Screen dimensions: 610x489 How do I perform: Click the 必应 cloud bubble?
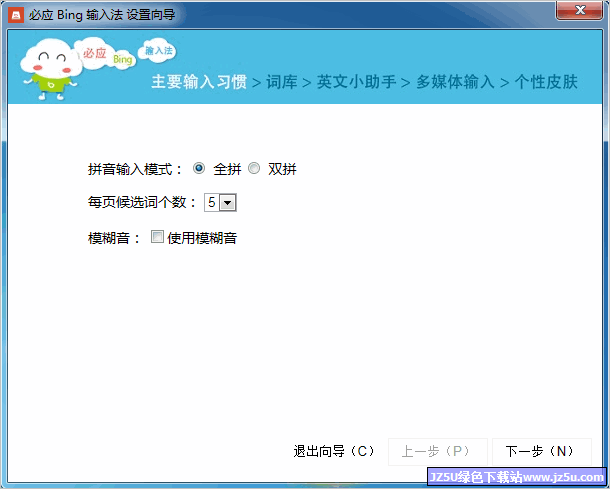coord(94,52)
